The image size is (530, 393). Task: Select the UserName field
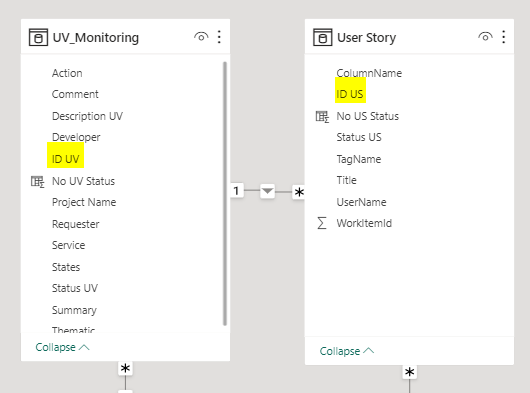361,202
